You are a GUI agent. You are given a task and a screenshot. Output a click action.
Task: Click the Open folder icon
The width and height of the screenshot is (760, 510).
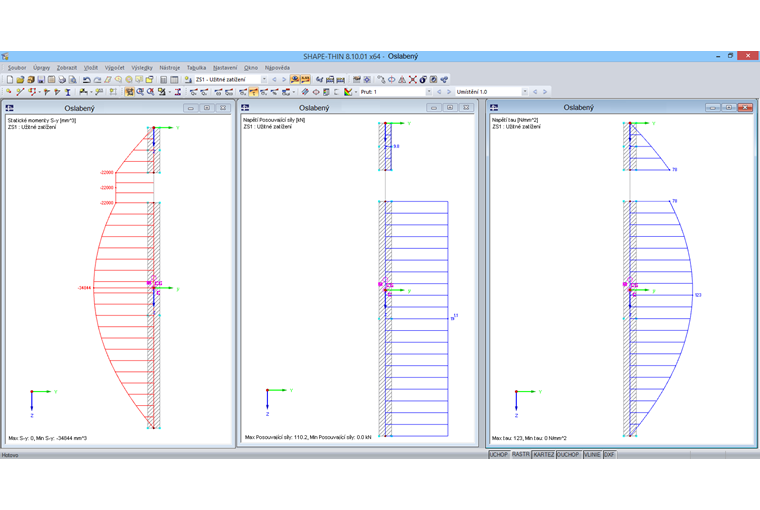pyautogui.click(x=20, y=80)
